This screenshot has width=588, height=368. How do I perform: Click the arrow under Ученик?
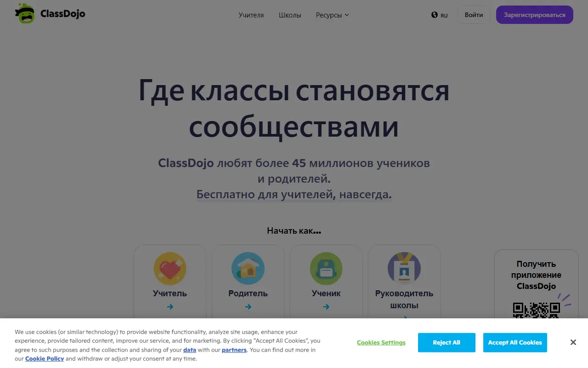pyautogui.click(x=326, y=307)
